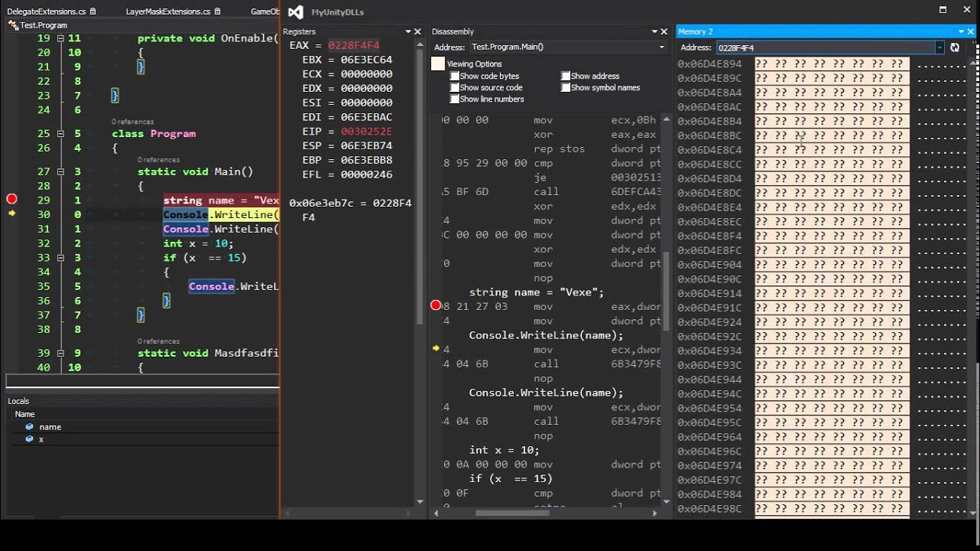Click the Memory 2 refresh reevaluate icon
This screenshot has height=551, width=980.
tap(955, 47)
